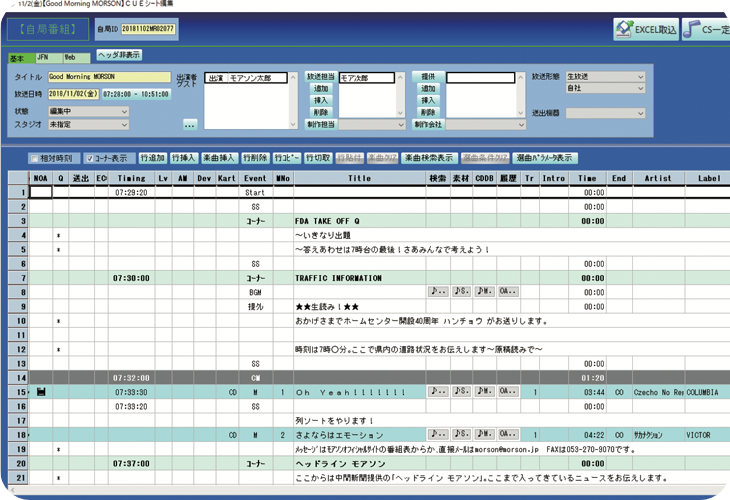Click the 制作会社 label button
Image resolution: width=730 pixels, height=500 pixels.
(428, 125)
